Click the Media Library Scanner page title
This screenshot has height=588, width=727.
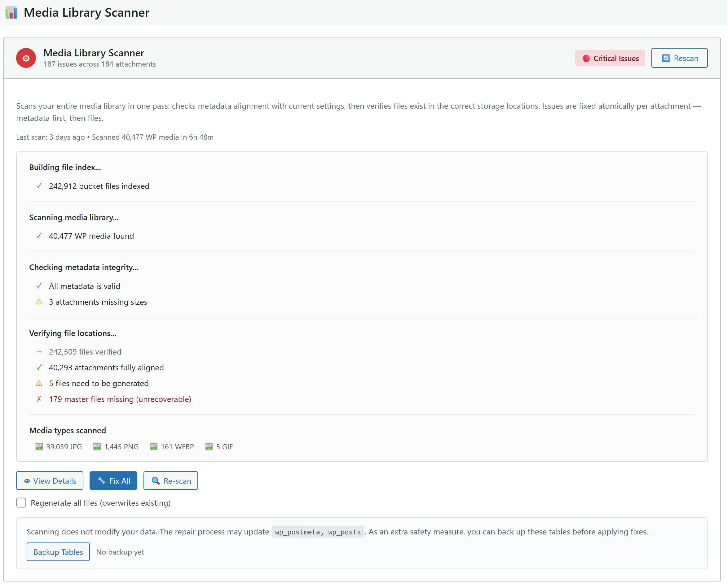coord(86,12)
